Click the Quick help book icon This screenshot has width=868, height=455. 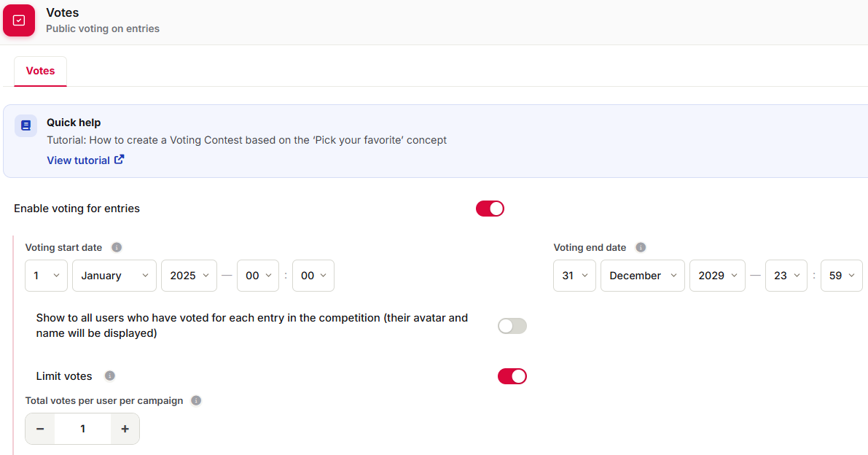coord(26,125)
